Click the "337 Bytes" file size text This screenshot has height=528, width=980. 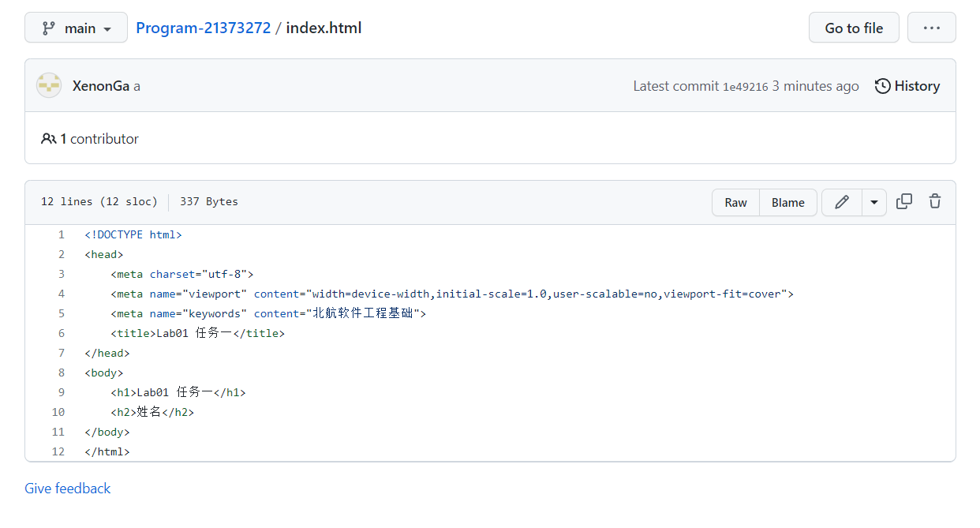point(209,201)
